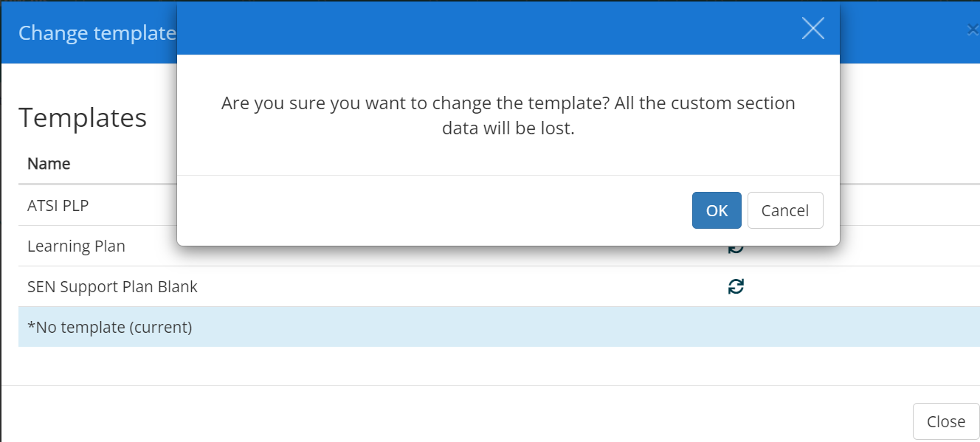Viewport: 980px width, 442px height.
Task: Click the switch icon for SEN Support Plan Blank
Action: pyautogui.click(x=736, y=286)
